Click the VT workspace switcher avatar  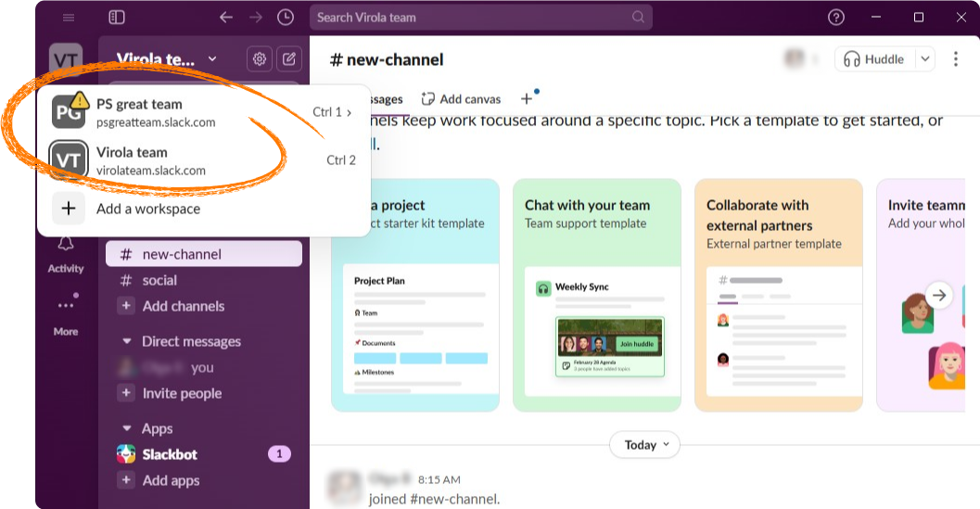point(66,59)
